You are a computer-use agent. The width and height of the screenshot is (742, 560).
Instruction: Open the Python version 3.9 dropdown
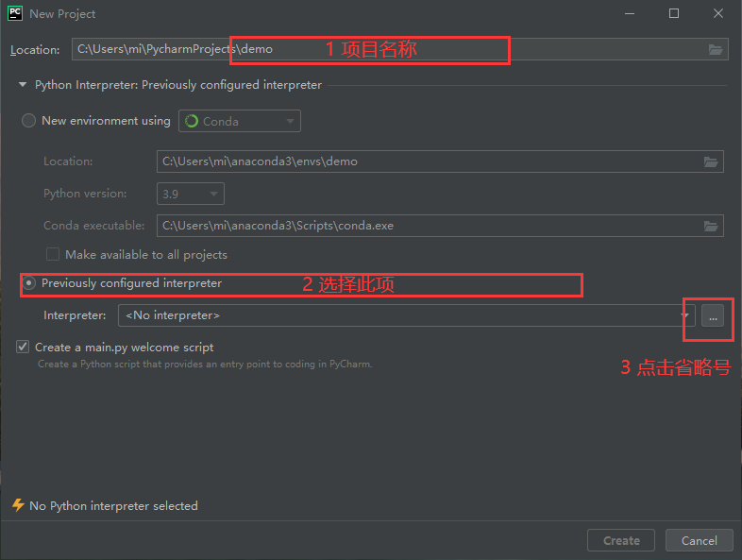(191, 194)
